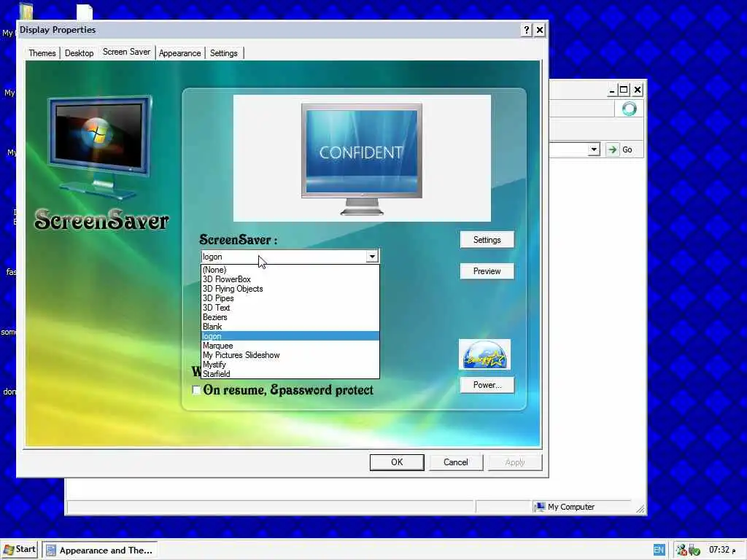Click the EN language indicator
This screenshot has width=747, height=560.
tap(659, 550)
